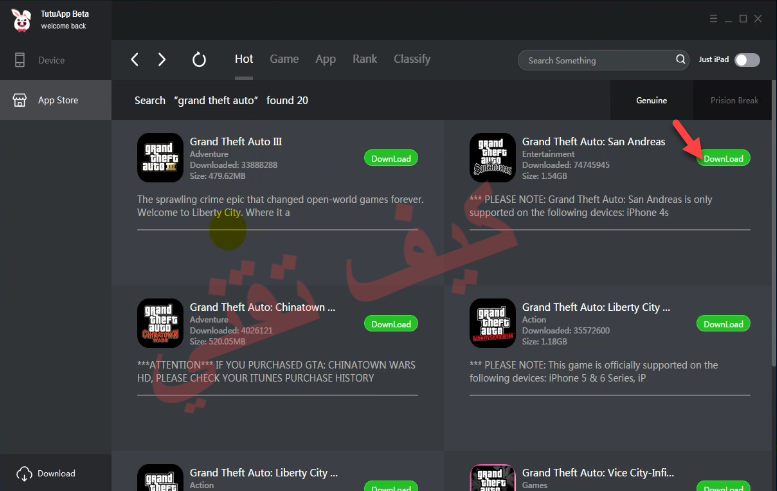Click the vertical scrollbar on right

click(774, 223)
